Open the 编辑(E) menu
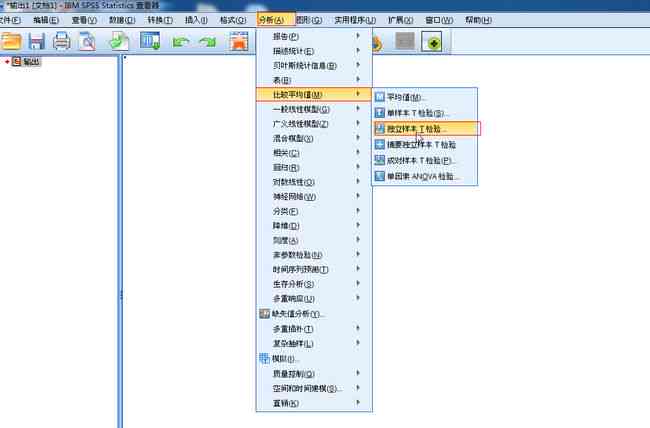The width and height of the screenshot is (650, 428). point(46,20)
